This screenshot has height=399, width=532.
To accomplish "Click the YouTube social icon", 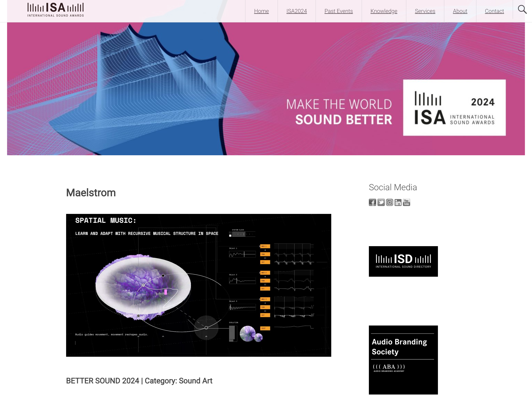I will pyautogui.click(x=407, y=202).
